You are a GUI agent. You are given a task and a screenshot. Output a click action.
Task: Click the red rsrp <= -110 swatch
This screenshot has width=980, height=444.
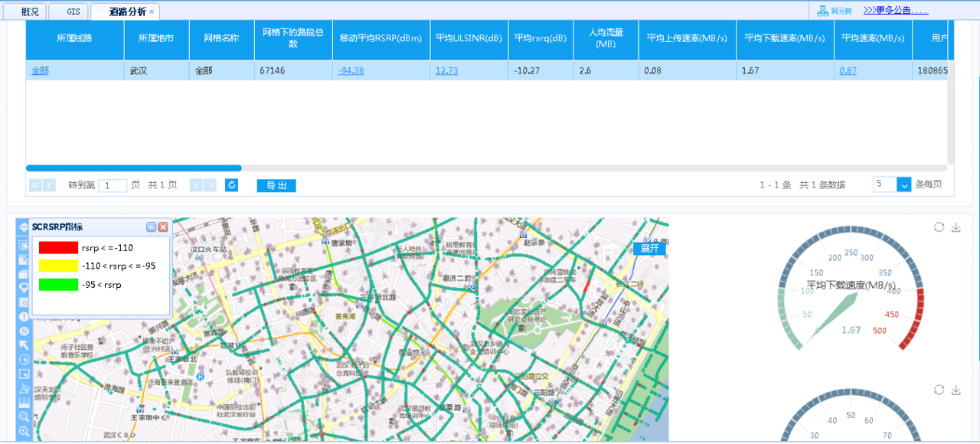pos(58,248)
